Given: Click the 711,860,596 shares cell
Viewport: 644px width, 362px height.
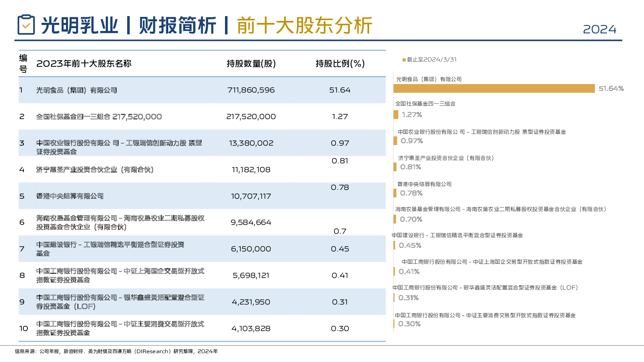Looking at the screenshot, I should [251, 90].
